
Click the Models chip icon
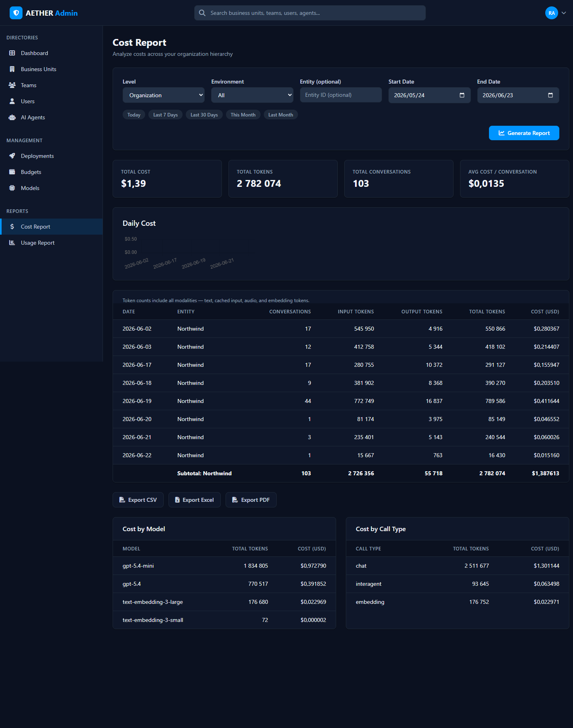coord(12,188)
